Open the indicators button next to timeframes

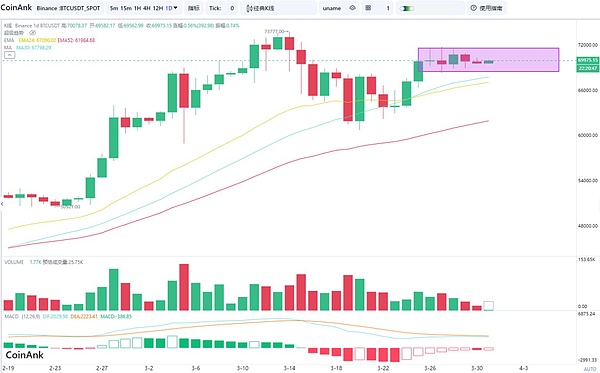[194, 8]
